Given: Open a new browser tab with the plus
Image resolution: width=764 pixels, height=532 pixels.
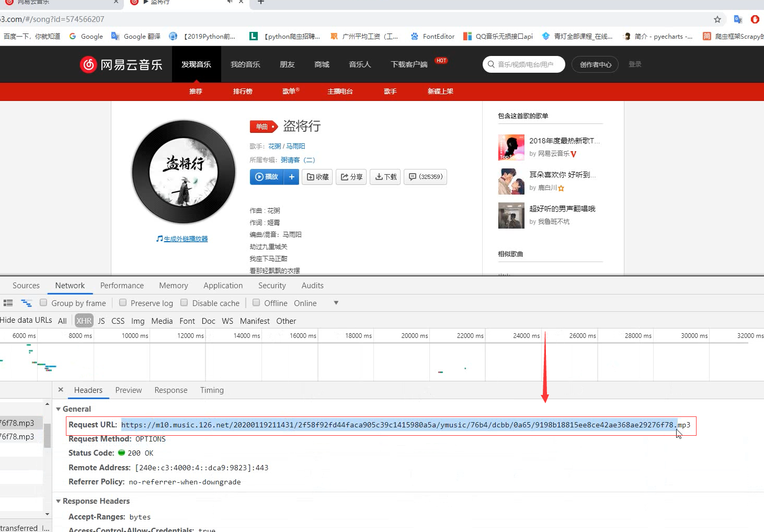Looking at the screenshot, I should click(261, 2).
